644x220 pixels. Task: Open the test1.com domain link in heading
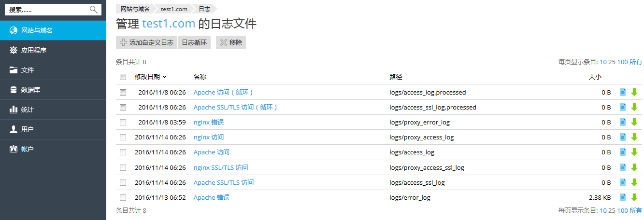click(x=169, y=24)
